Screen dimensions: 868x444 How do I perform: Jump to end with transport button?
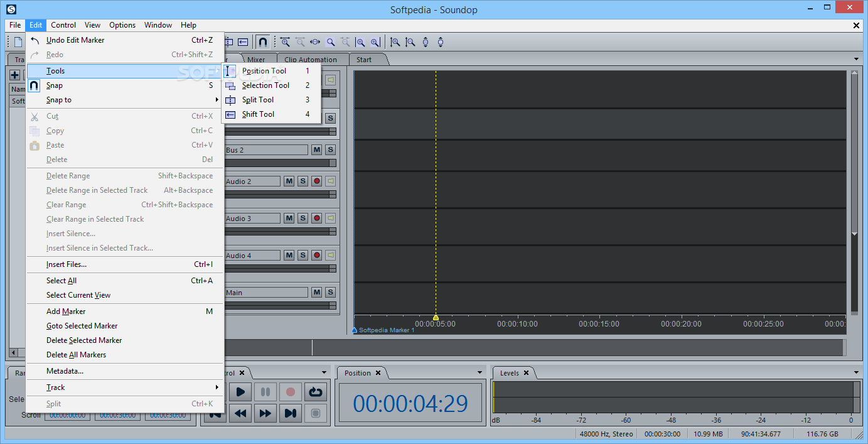(291, 413)
